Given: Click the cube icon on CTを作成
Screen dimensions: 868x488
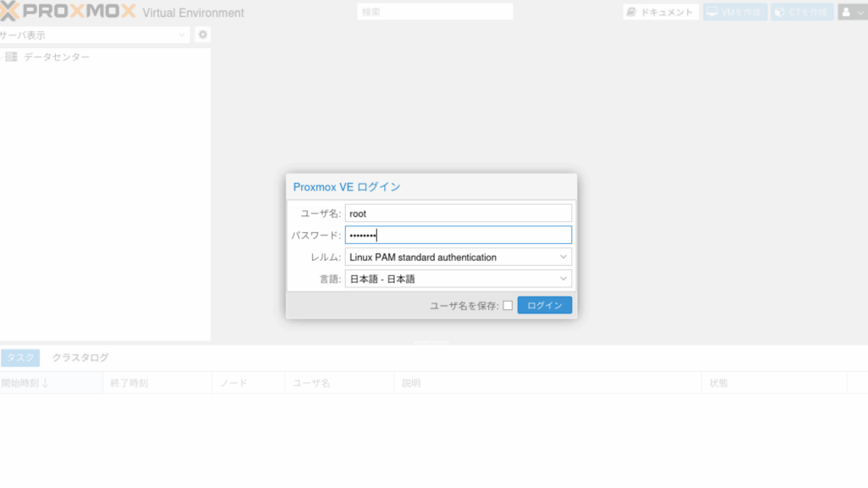Looking at the screenshot, I should tap(779, 13).
